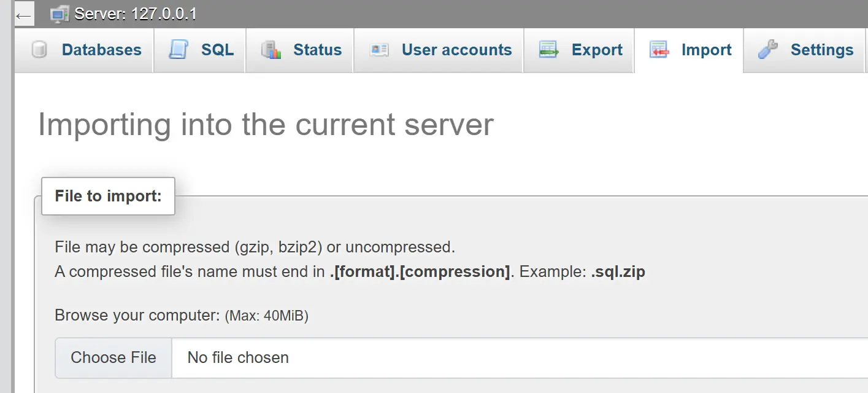Viewport: 868px width, 393px height.
Task: Click the Databases cylinder icon
Action: (x=40, y=50)
